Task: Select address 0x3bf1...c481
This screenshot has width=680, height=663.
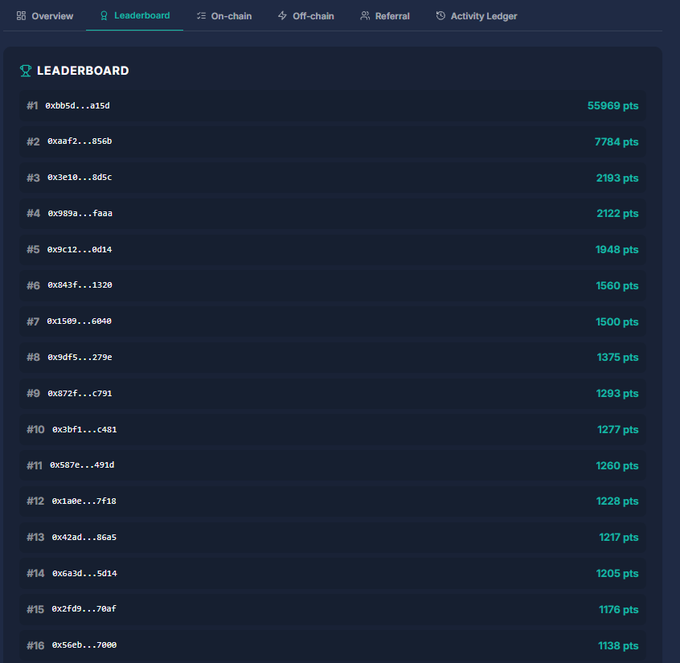Action: pyautogui.click(x=85, y=430)
